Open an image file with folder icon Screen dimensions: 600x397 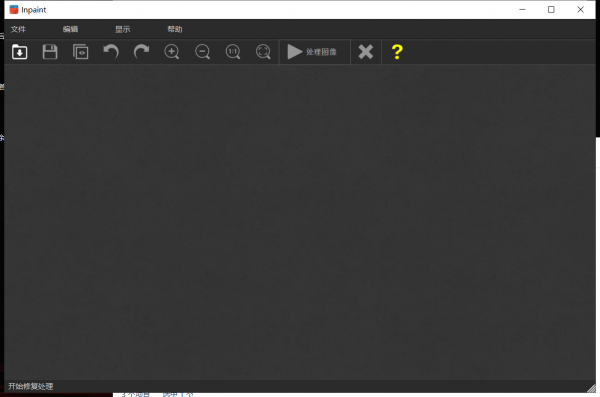pyautogui.click(x=20, y=52)
